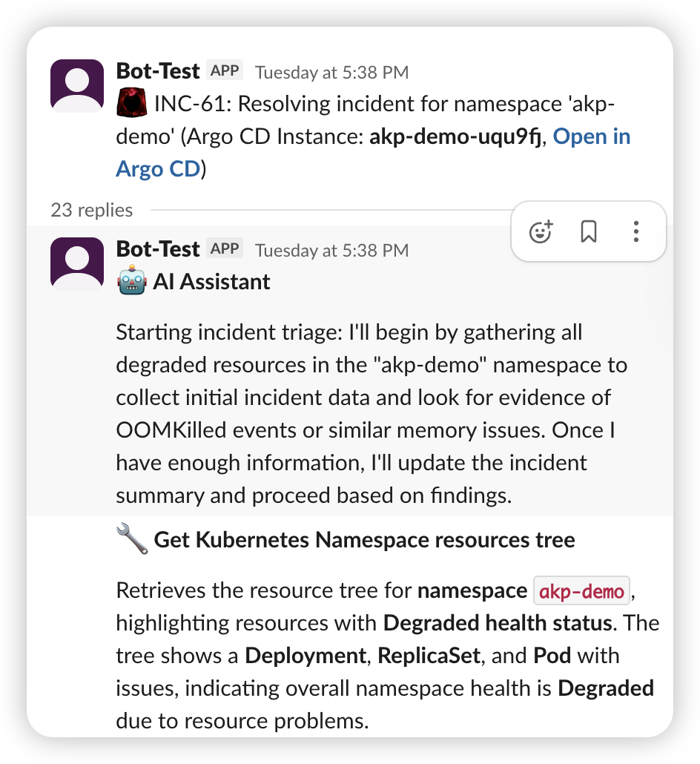Click the Bot-Test sender name

[x=157, y=70]
